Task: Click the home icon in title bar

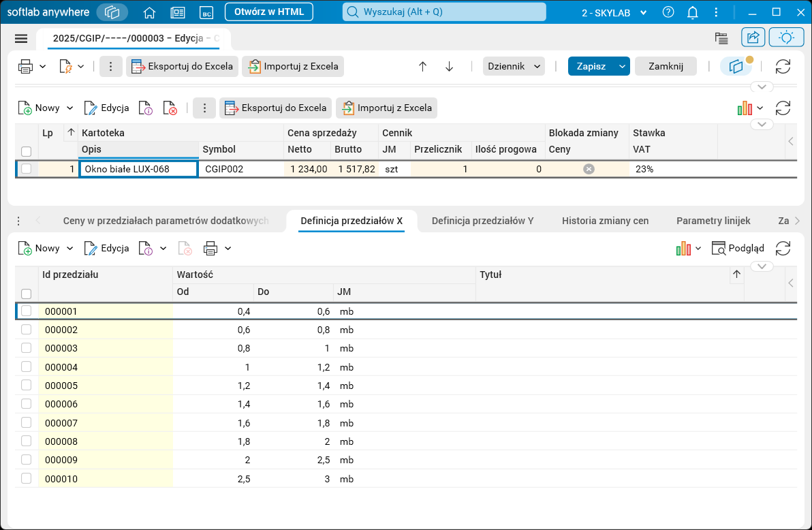Action: tap(150, 12)
